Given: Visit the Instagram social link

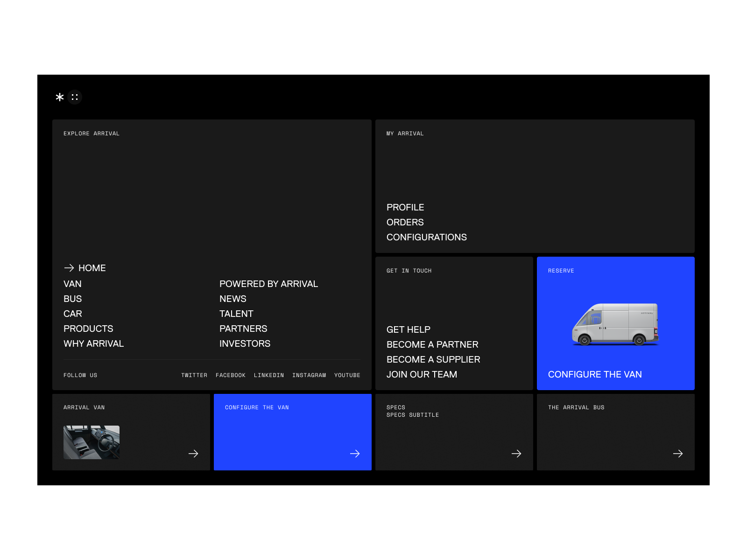Looking at the screenshot, I should coord(309,375).
